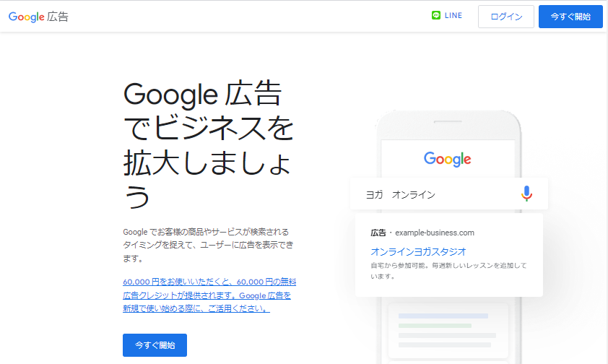Click the microphone icon in mock search bar
The image size is (608, 364).
[x=526, y=194]
